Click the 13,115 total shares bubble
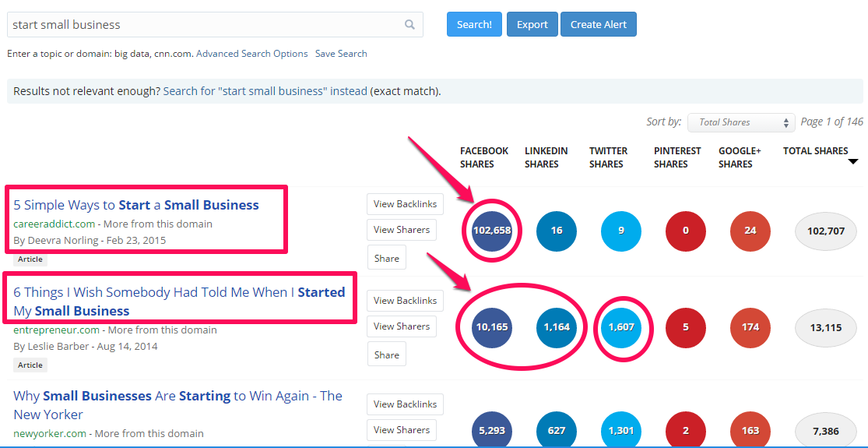 pyautogui.click(x=825, y=328)
